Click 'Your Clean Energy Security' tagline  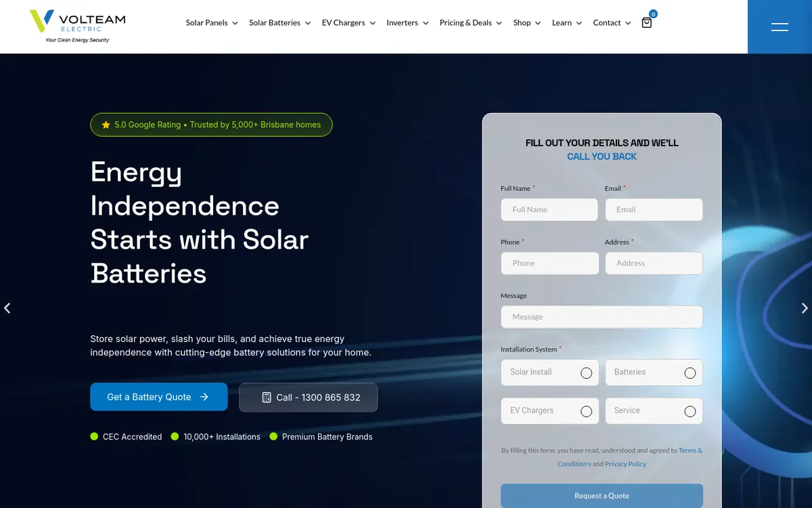click(77, 41)
